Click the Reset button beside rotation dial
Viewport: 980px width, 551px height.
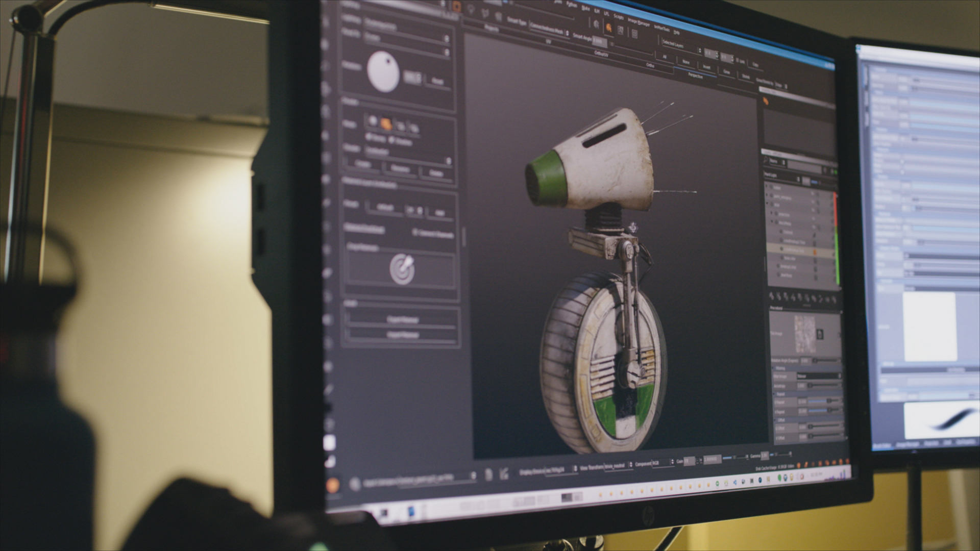[437, 81]
